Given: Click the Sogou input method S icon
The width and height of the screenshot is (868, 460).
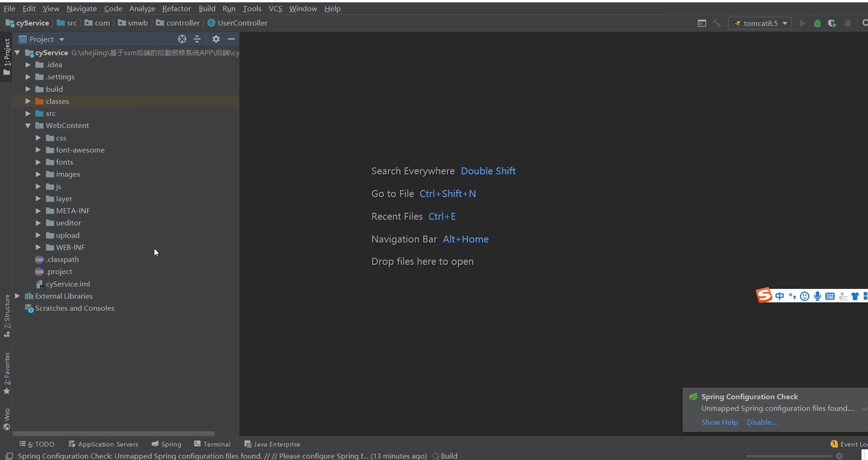Looking at the screenshot, I should point(764,295).
